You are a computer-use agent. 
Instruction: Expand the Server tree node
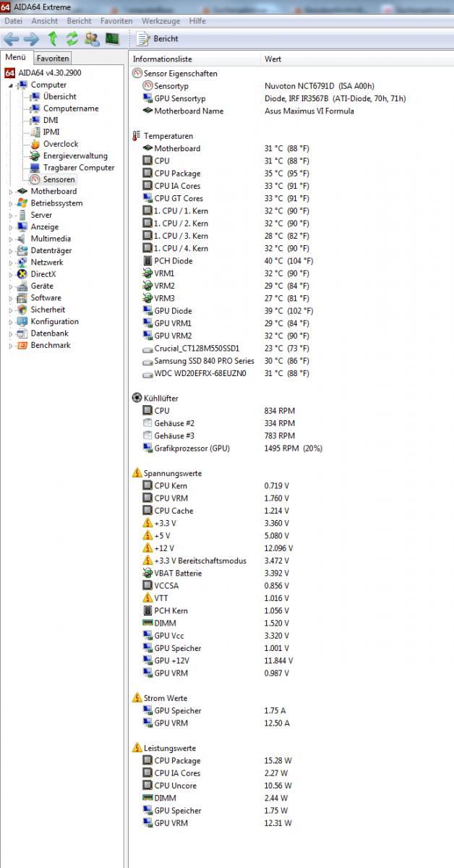coord(11,216)
